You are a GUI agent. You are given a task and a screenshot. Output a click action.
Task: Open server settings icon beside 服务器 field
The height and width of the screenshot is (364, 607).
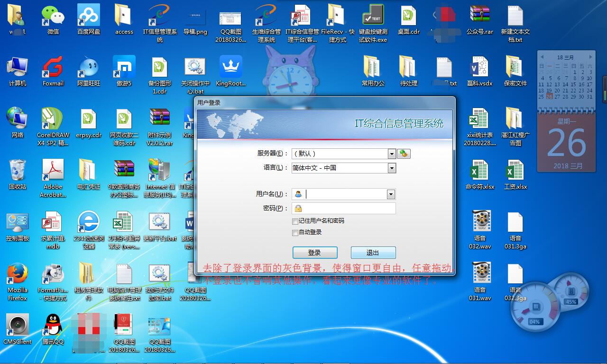tap(404, 154)
